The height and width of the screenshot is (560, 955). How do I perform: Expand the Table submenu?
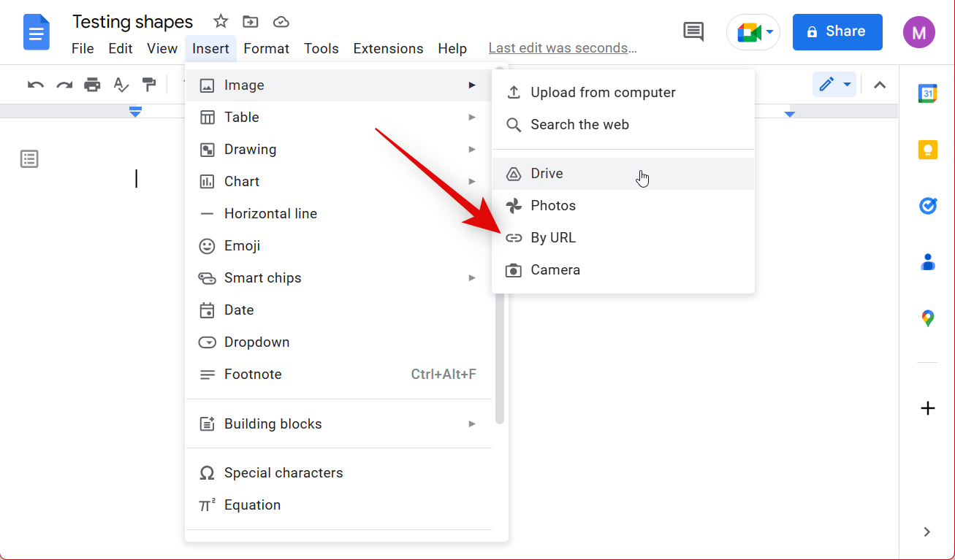click(338, 118)
